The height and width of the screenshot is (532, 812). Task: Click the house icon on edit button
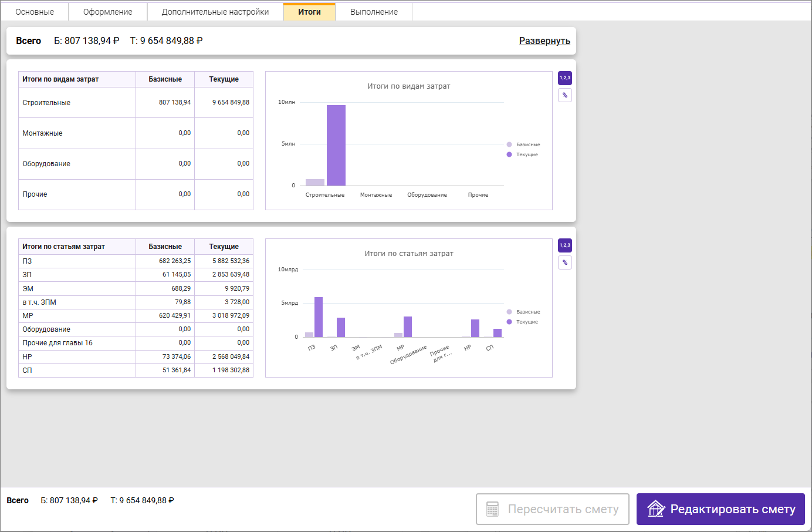(656, 509)
